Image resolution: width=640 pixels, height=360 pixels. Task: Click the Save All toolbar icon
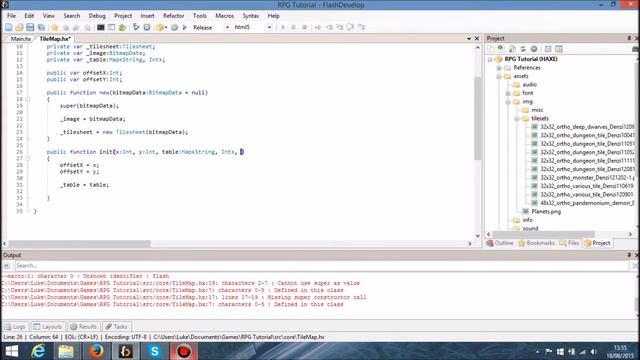pyautogui.click(x=41, y=27)
